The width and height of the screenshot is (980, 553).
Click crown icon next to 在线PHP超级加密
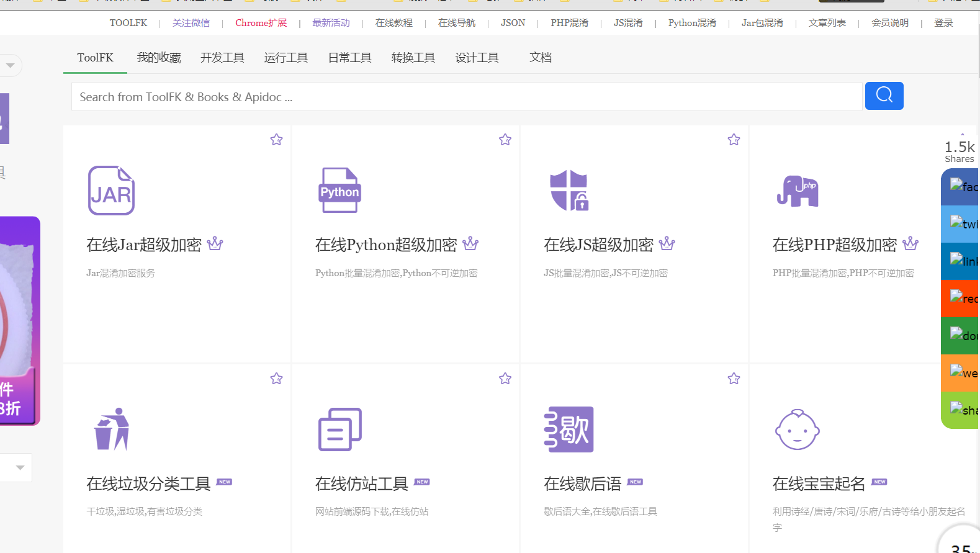tap(910, 243)
